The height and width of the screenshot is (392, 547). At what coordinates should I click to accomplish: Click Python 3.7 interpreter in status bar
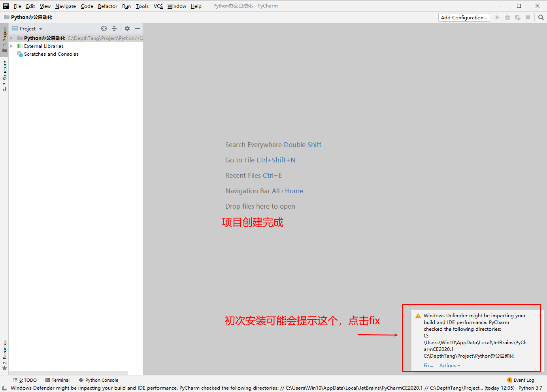(530, 388)
